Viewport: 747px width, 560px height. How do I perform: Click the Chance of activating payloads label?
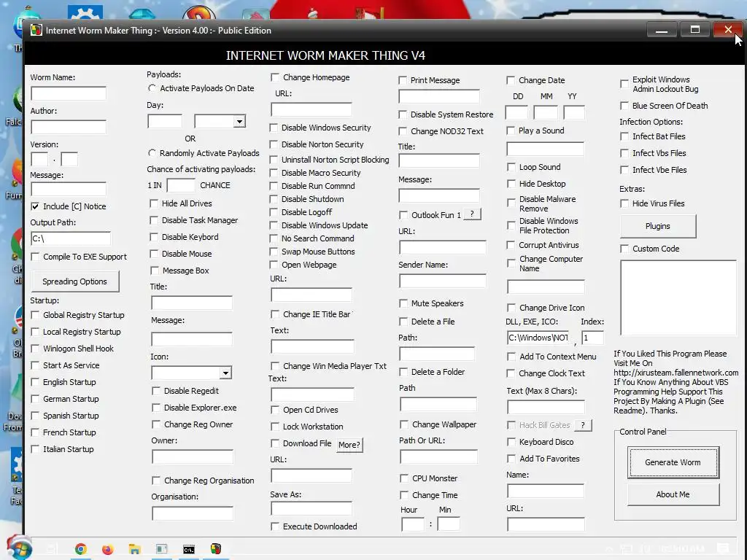(x=201, y=169)
